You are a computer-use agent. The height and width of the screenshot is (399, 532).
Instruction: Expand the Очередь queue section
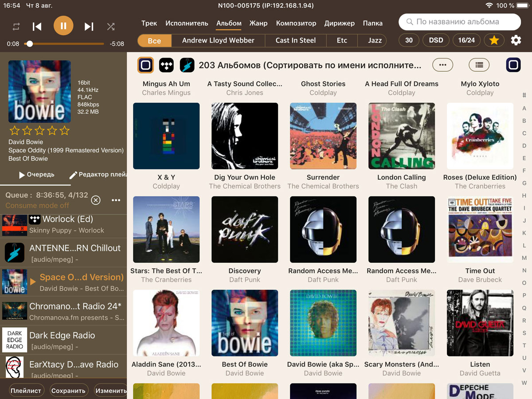pyautogui.click(x=36, y=175)
